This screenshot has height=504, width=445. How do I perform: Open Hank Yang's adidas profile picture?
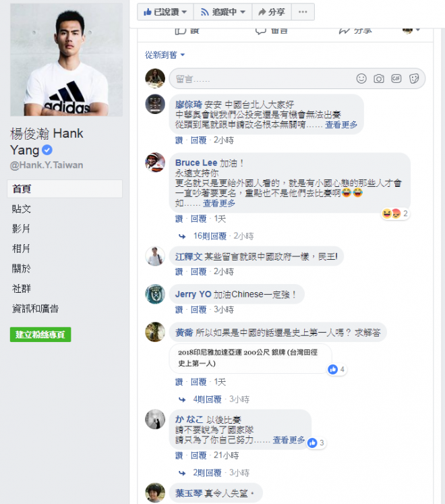click(67, 59)
